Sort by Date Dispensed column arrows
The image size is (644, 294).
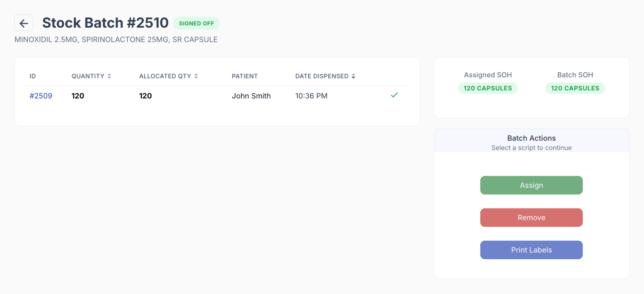(x=353, y=76)
